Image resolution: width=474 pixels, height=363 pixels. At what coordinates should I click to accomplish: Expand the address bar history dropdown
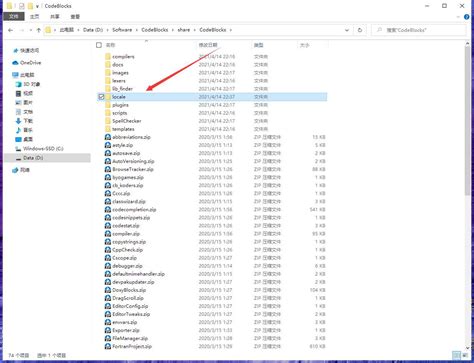(x=347, y=30)
